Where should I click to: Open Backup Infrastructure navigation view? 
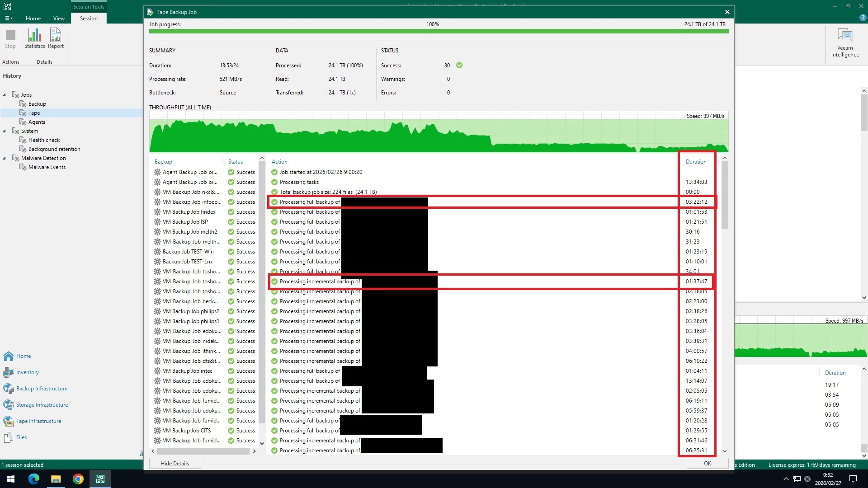pos(42,389)
